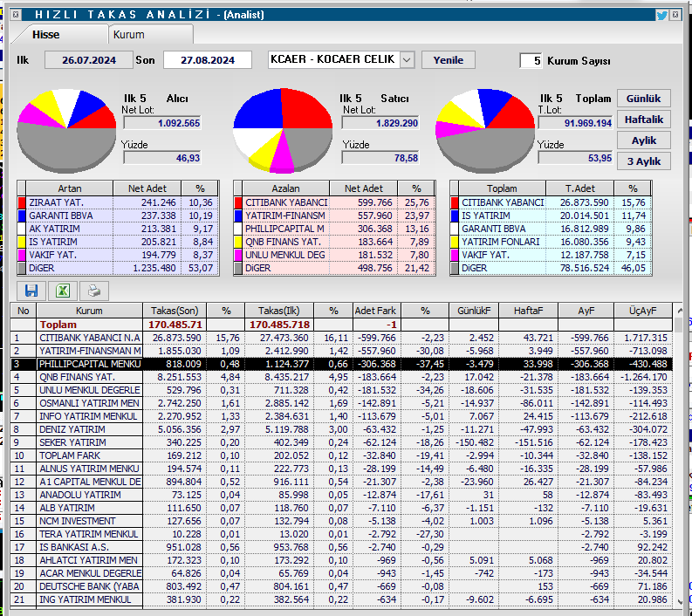The width and height of the screenshot is (692, 616).
Task: Click the Artan column header
Action: [x=69, y=188]
